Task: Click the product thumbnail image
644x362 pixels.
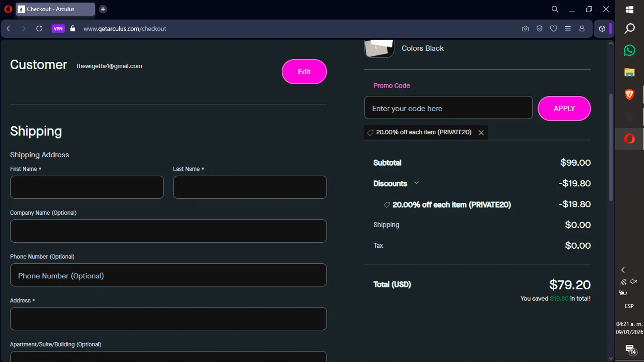Action: point(379,49)
